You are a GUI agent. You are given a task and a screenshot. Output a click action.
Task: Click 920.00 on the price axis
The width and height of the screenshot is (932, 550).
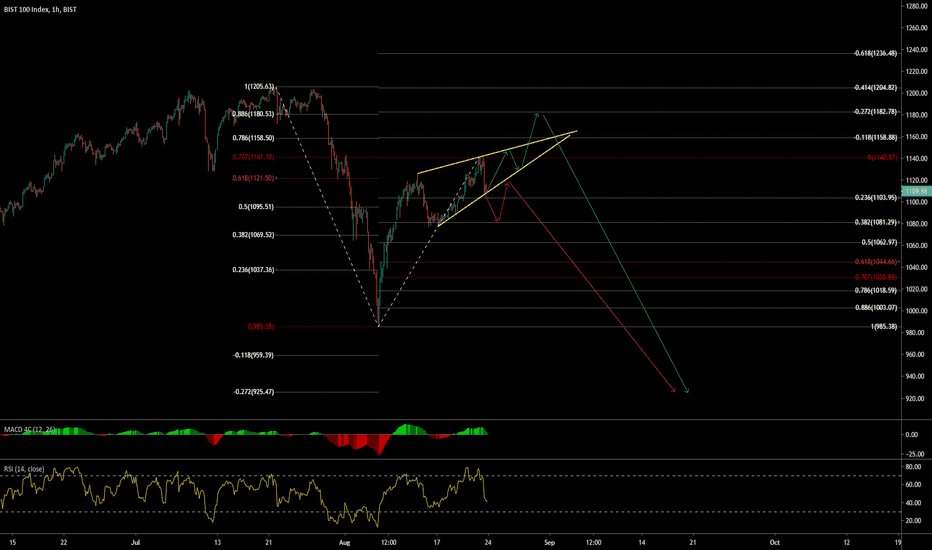(915, 398)
